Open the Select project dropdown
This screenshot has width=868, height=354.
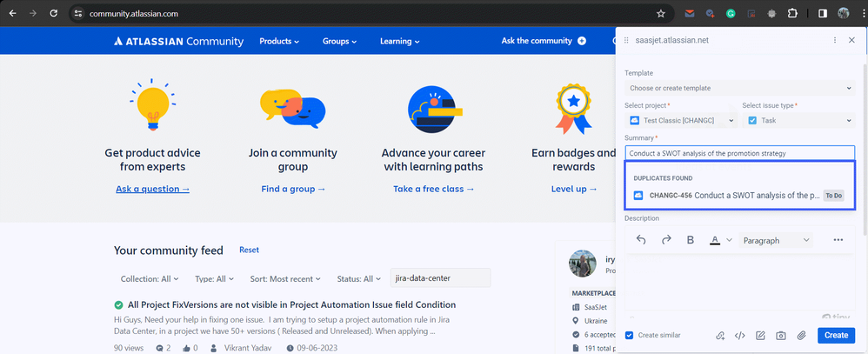(x=682, y=120)
